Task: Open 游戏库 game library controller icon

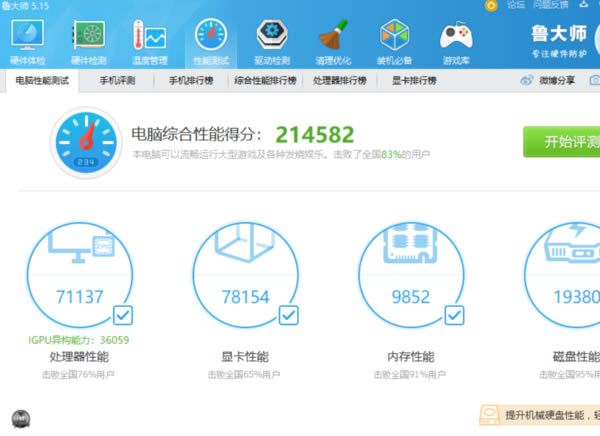Action: 457,38
